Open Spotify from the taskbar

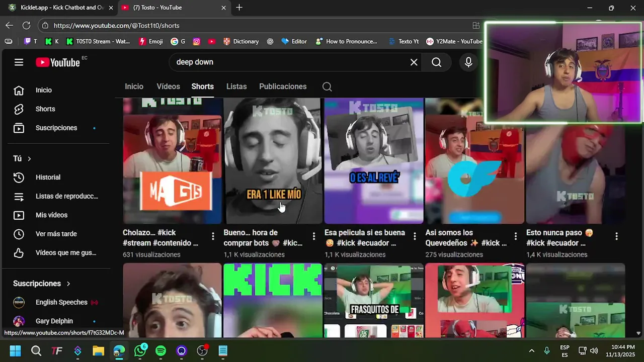160,350
